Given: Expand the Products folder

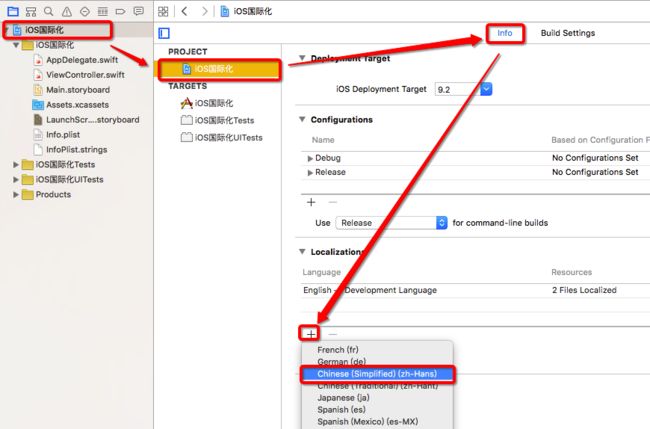Looking at the screenshot, I should tap(16, 194).
